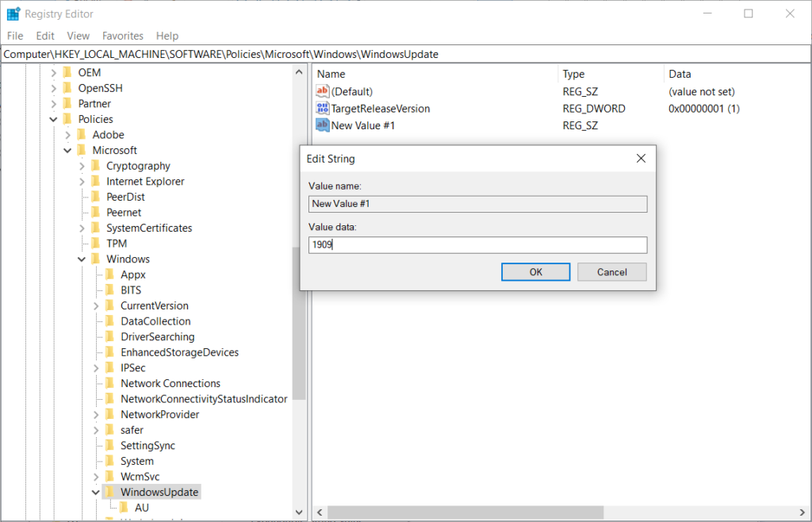Select the DataCollection folder icon
The height and width of the screenshot is (522, 812).
point(110,321)
